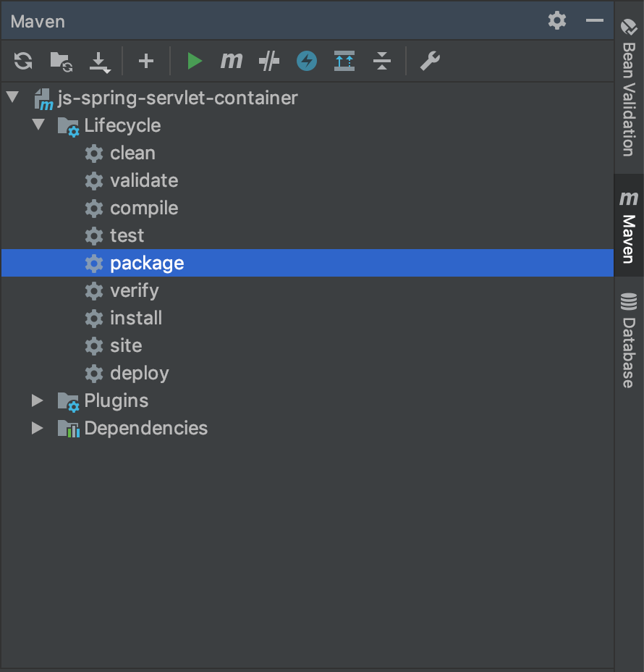This screenshot has width=644, height=672.
Task: Expand the Plugins node
Action: [36, 400]
